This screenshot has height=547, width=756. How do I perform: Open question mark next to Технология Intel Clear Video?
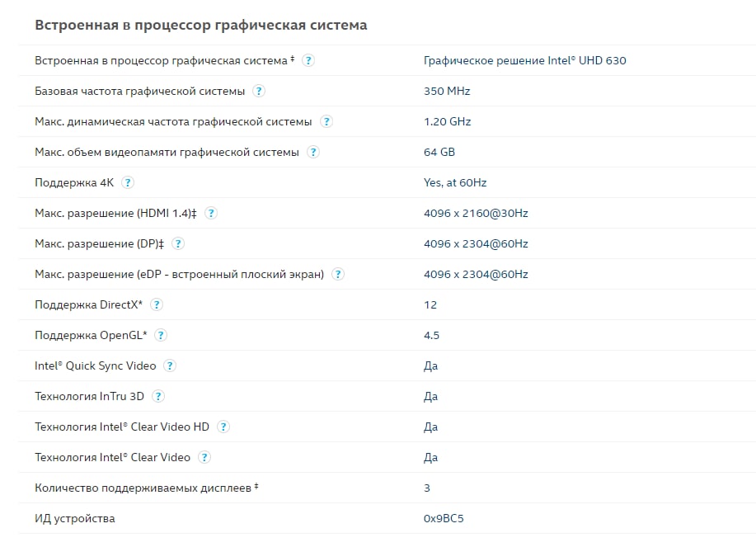(x=204, y=457)
